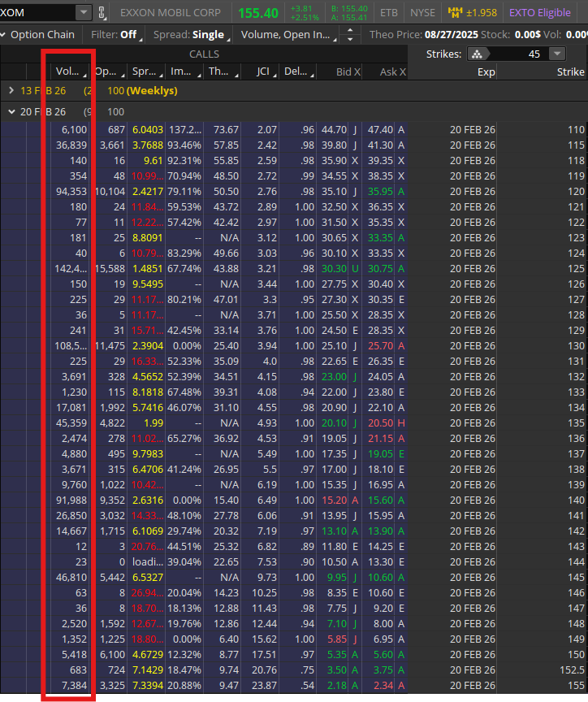Click volume 6,100 on the 110 strike
The width and height of the screenshot is (588, 702).
click(74, 130)
